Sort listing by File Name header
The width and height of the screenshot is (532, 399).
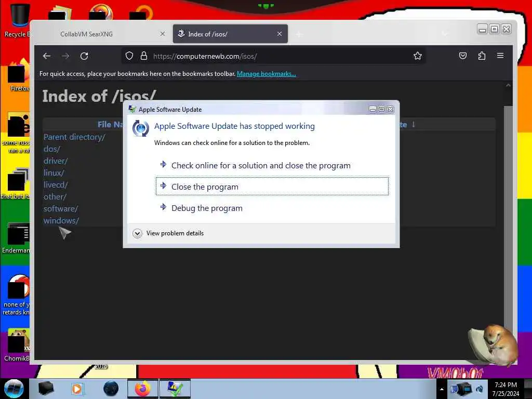coord(110,125)
